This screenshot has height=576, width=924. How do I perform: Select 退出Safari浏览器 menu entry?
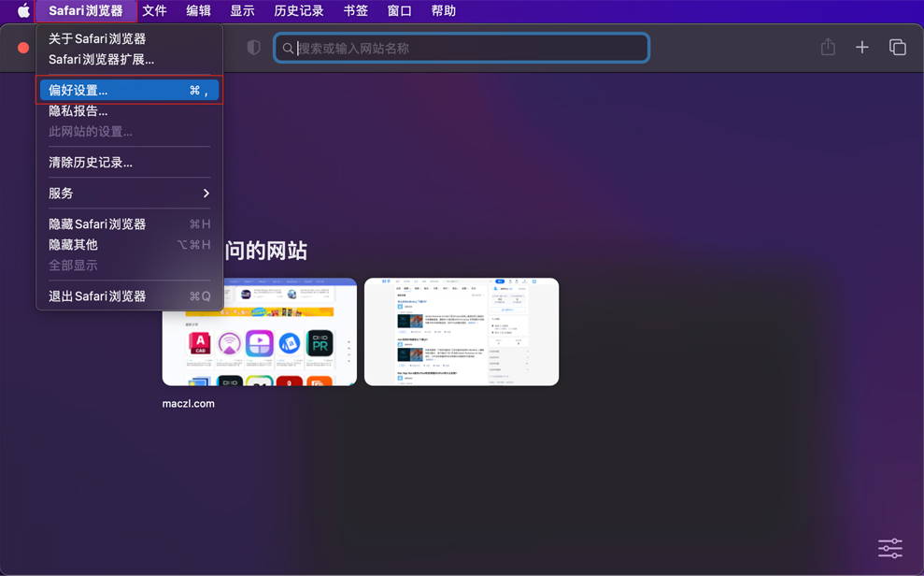point(129,296)
